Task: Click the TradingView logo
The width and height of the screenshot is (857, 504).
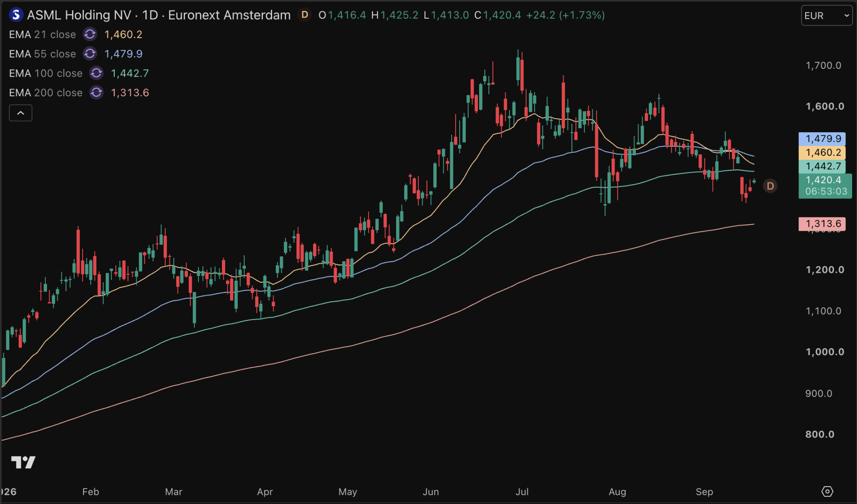Action: click(x=23, y=462)
